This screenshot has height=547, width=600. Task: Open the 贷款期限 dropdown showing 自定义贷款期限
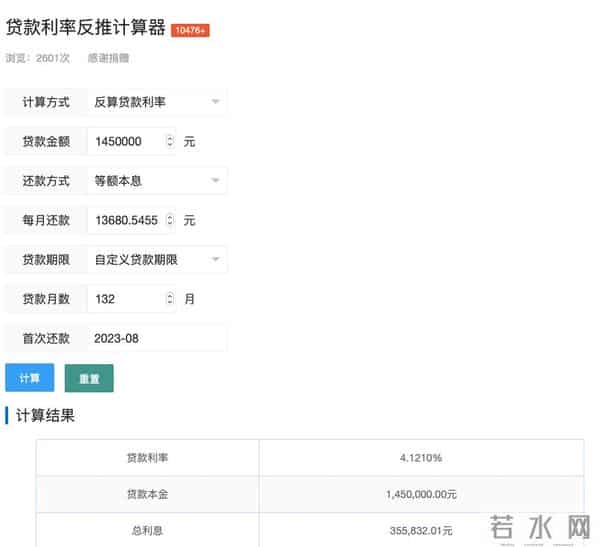coord(157,260)
